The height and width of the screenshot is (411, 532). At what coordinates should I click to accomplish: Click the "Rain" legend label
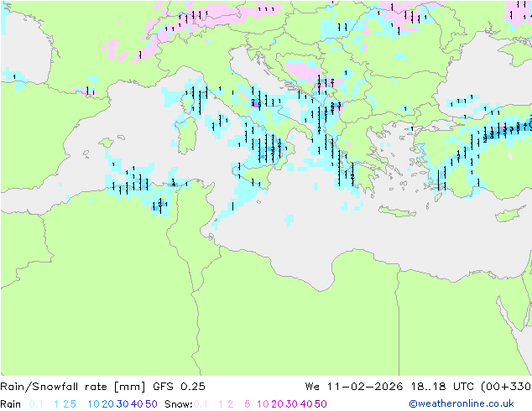[x=11, y=404]
